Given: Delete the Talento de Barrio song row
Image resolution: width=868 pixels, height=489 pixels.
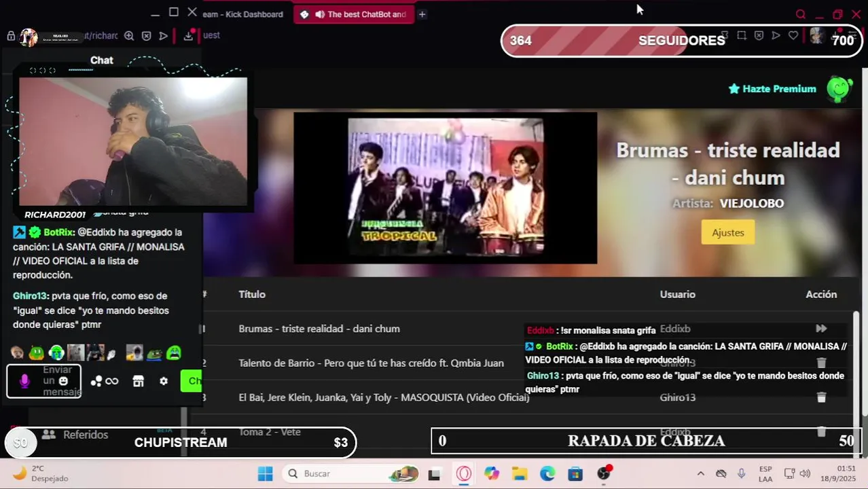Looking at the screenshot, I should click(821, 363).
